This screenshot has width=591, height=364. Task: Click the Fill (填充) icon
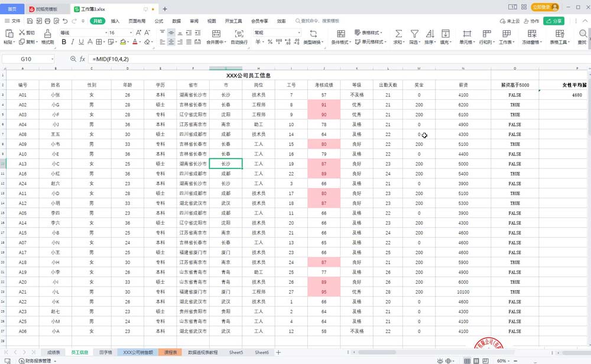[x=445, y=34]
